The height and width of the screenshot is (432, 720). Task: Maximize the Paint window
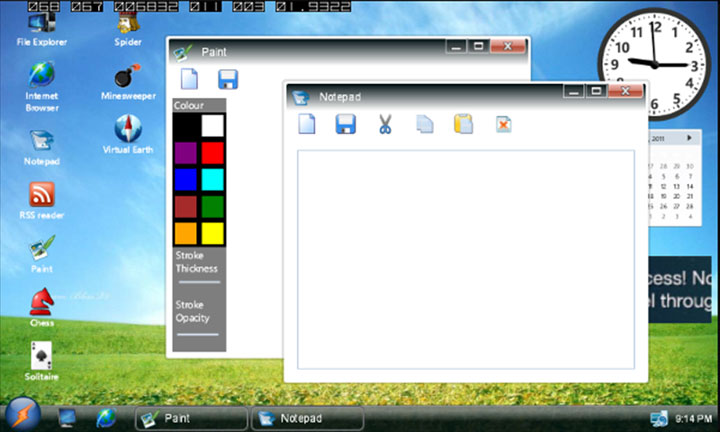click(478, 46)
